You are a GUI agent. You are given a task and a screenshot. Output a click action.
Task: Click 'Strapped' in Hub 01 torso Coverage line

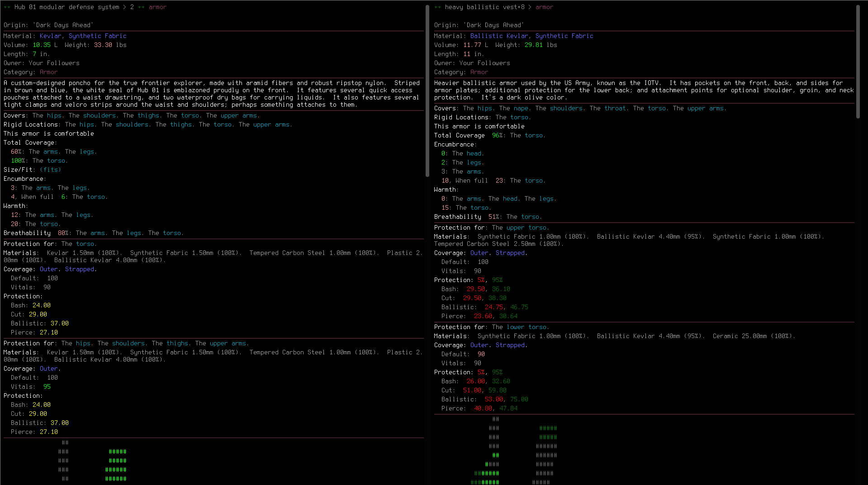coord(80,269)
